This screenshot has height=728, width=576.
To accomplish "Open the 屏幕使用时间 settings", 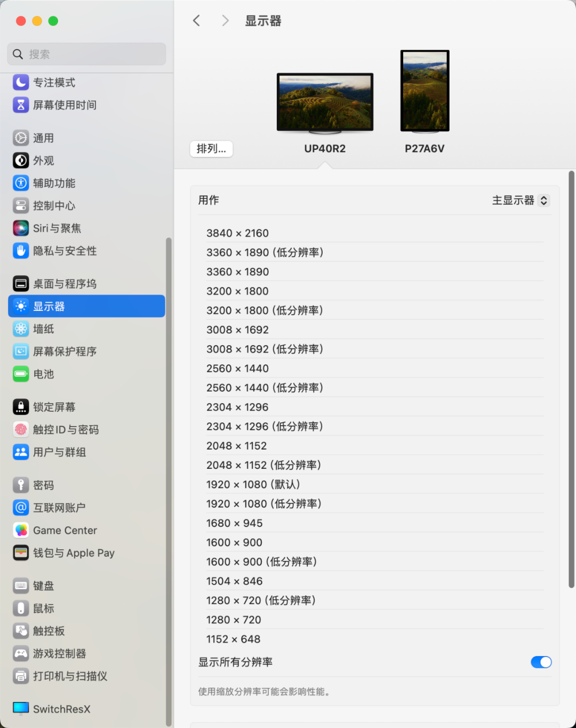I will [64, 105].
